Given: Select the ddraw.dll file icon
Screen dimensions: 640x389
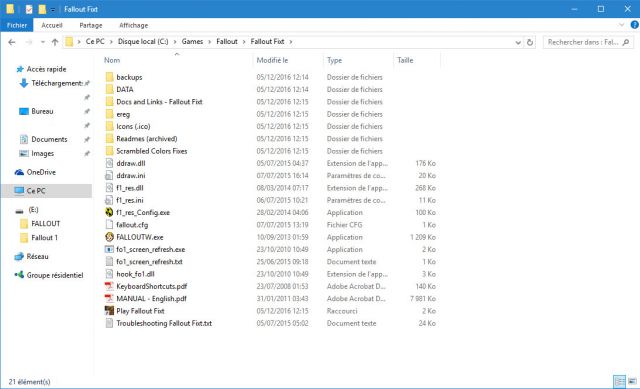Looking at the screenshot, I should click(109, 163).
